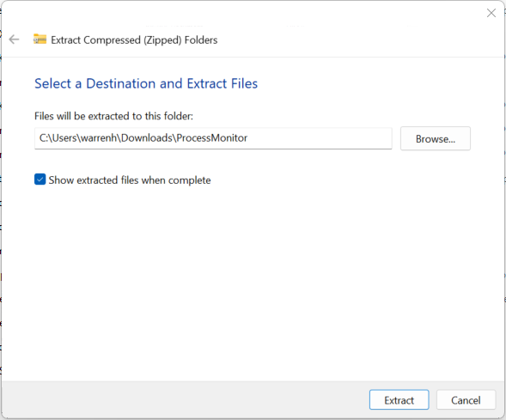The image size is (506, 420).
Task: Go back using the left arrow icon
Action: [x=14, y=40]
